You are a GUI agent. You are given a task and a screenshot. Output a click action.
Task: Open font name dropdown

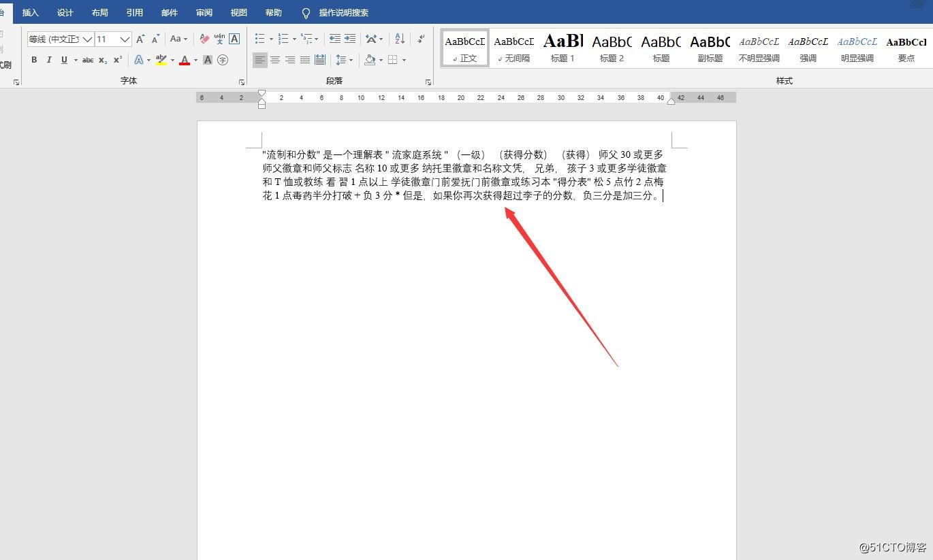pos(87,39)
